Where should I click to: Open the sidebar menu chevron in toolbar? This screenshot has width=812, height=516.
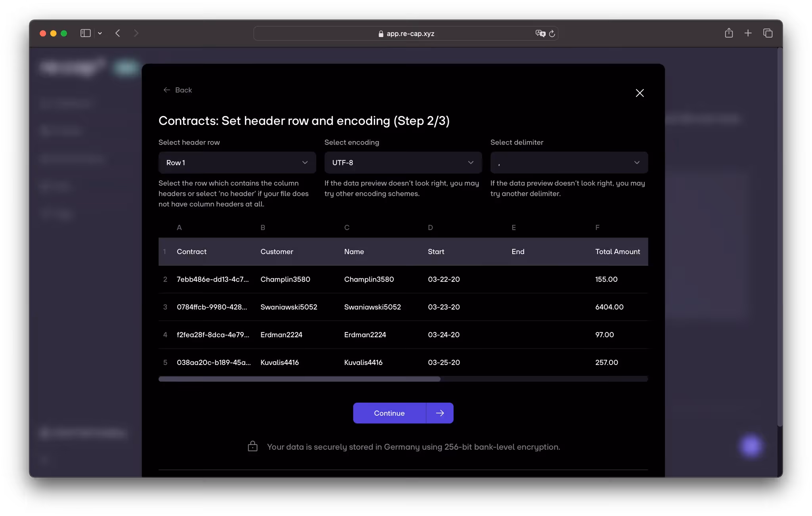coord(100,33)
